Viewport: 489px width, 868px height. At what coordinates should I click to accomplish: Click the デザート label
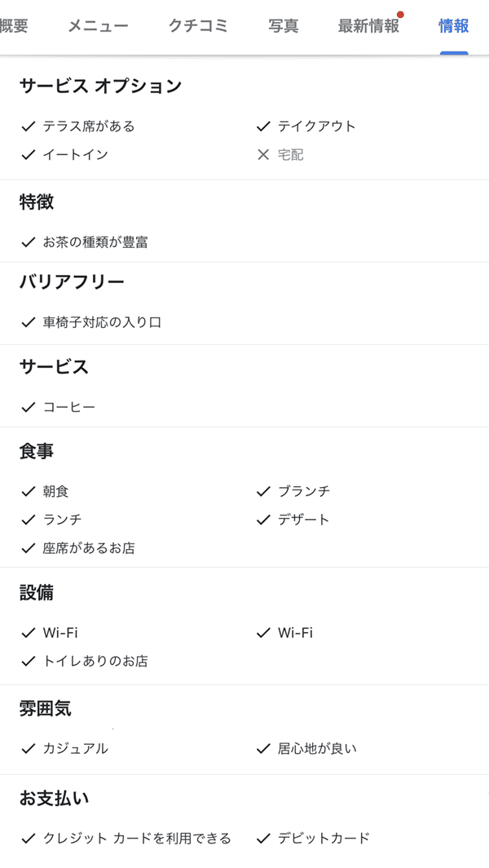coord(304,520)
